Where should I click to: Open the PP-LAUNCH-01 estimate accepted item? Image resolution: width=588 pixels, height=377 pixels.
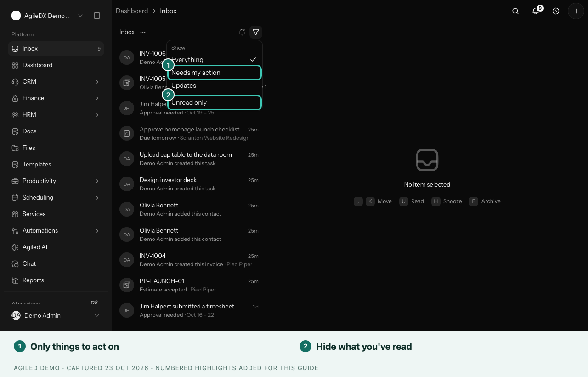click(189, 285)
